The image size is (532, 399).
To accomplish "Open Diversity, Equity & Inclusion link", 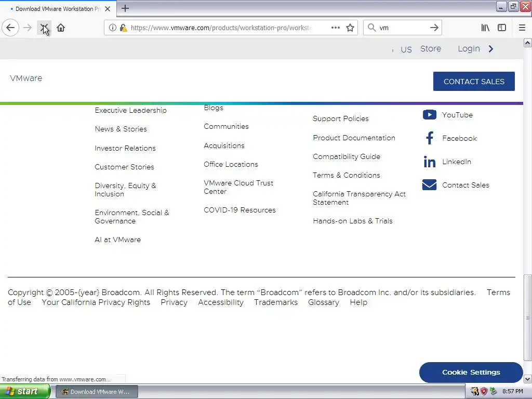I will 125,190.
